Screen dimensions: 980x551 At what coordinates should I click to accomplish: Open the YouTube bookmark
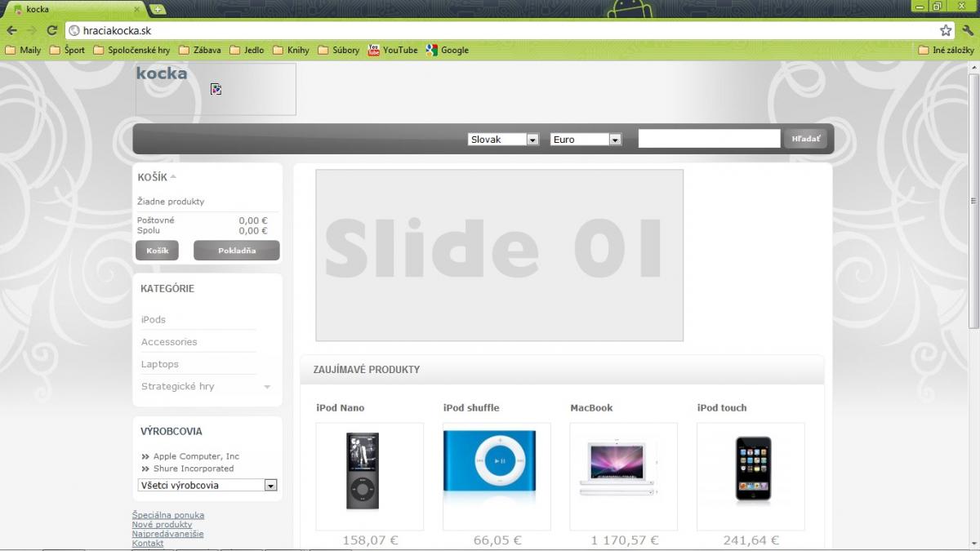(393, 50)
